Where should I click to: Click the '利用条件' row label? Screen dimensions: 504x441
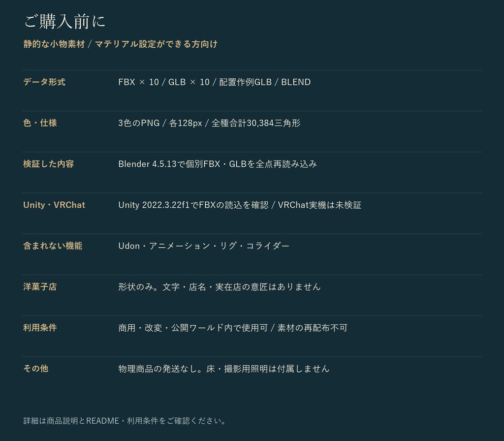tap(40, 327)
